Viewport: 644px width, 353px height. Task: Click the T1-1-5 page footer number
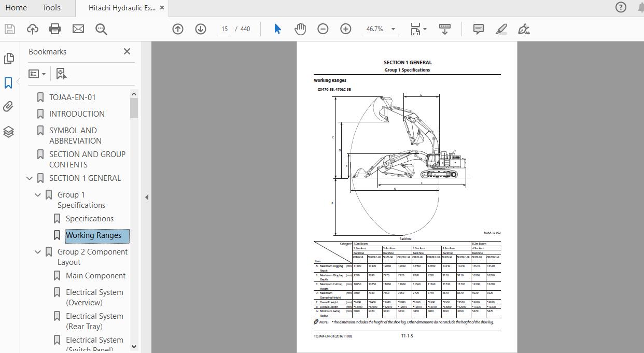(407, 336)
